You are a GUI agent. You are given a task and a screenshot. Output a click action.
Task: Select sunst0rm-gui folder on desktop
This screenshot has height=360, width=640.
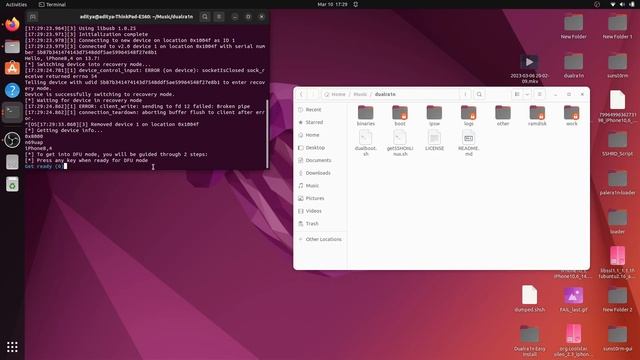(618, 339)
